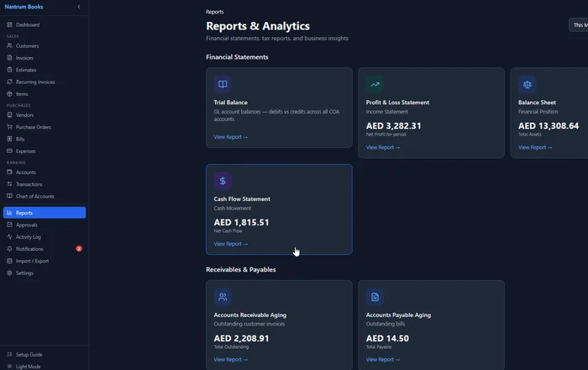Open Invoices menu item
Image resolution: width=588 pixels, height=370 pixels.
point(45,58)
